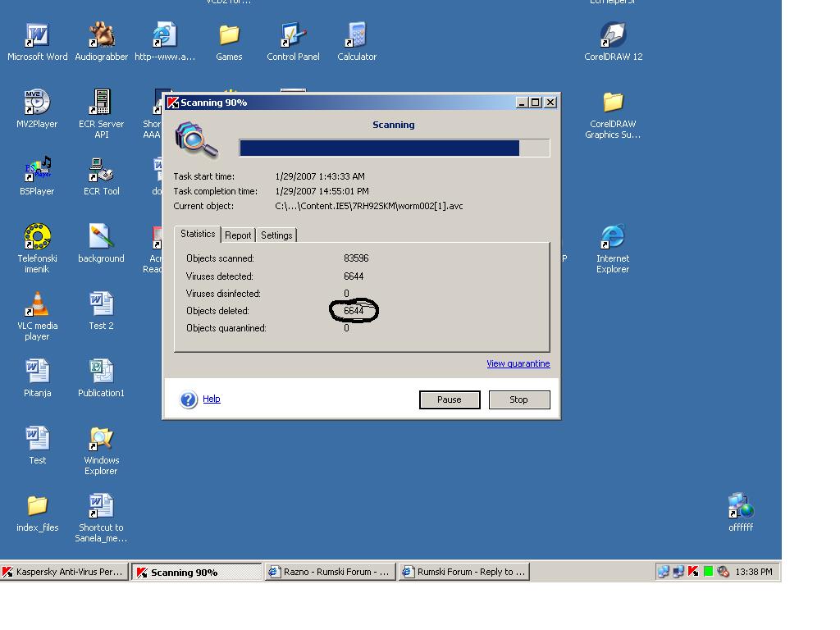Launch the Calculator desktop shortcut

[x=357, y=36]
